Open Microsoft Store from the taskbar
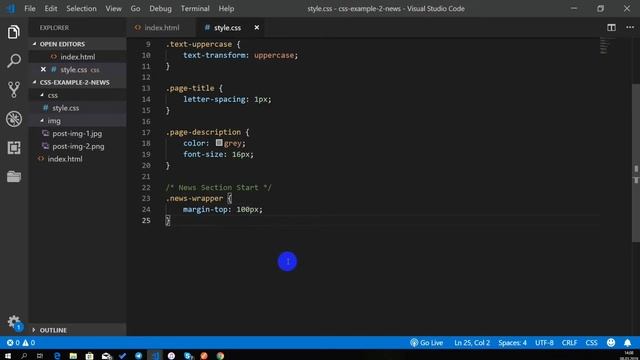Viewport: 640px width, 360px height. coord(89,356)
